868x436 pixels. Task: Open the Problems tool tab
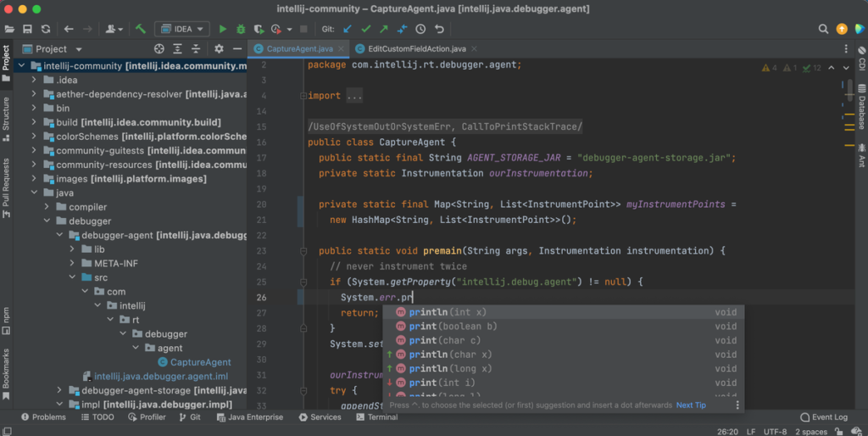click(43, 417)
